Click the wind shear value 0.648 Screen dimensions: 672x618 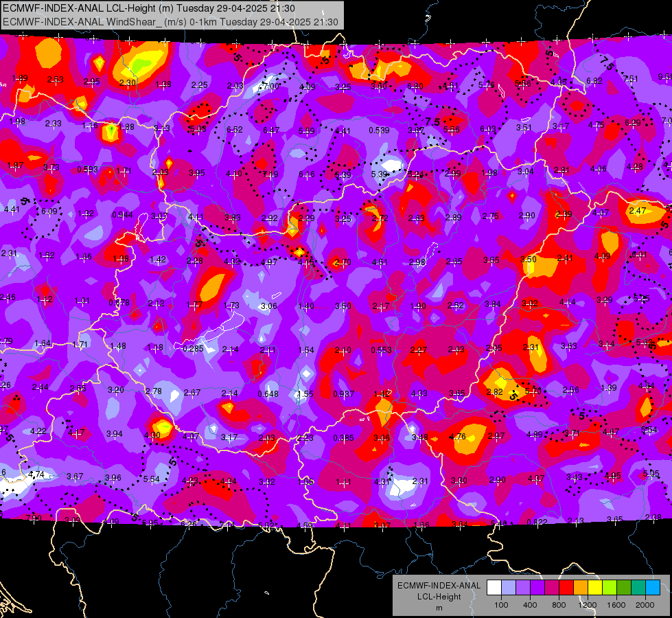coord(268,393)
